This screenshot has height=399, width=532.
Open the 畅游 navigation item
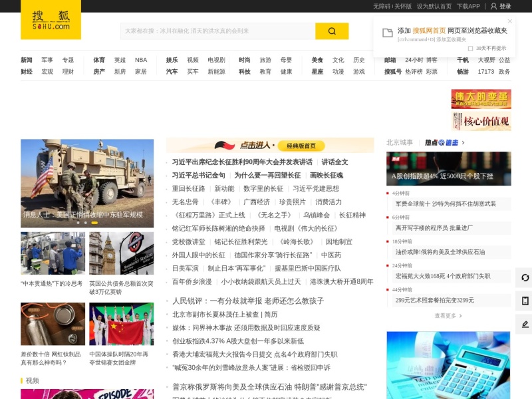point(463,72)
